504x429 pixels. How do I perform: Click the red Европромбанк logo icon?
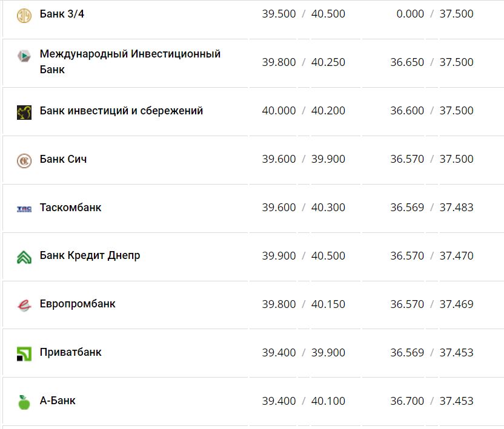click(x=24, y=304)
